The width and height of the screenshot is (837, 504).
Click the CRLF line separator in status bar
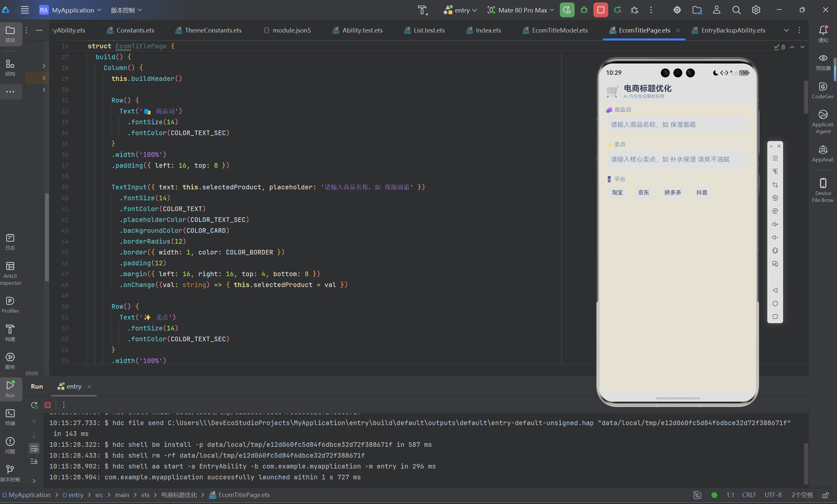pyautogui.click(x=749, y=495)
